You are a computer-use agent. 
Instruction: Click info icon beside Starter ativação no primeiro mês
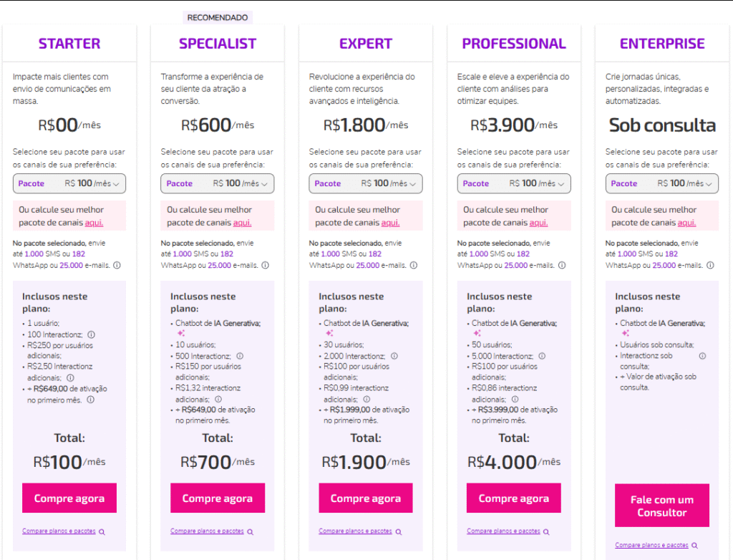coord(91,400)
